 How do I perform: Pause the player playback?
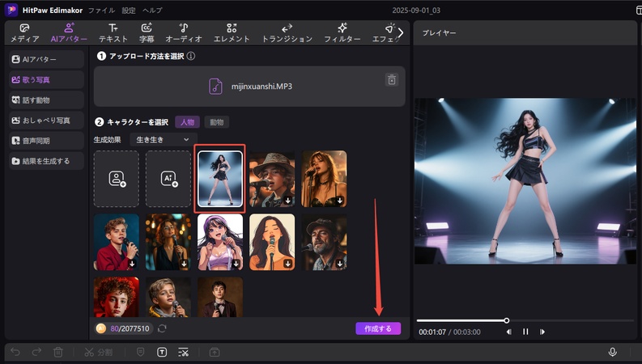pyautogui.click(x=525, y=332)
